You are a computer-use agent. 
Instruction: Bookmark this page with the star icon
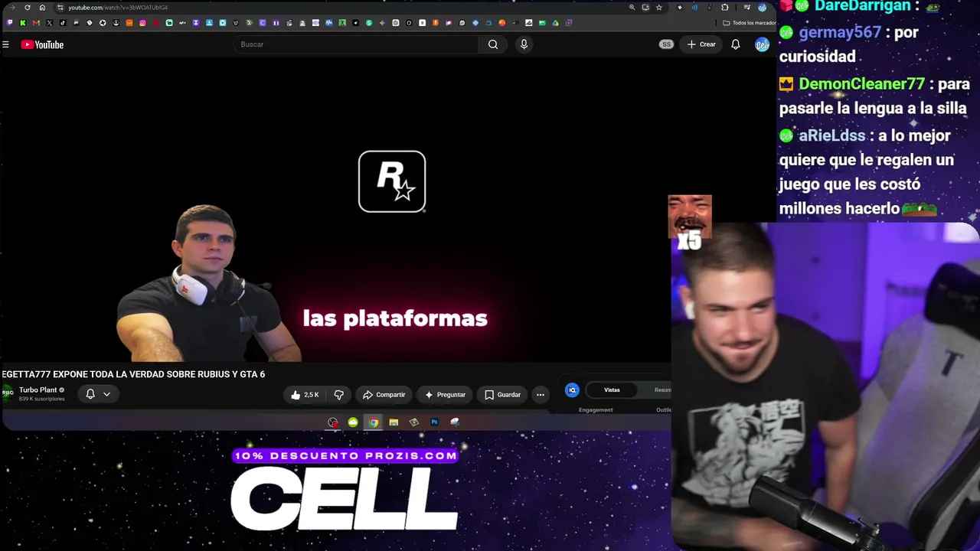point(658,8)
